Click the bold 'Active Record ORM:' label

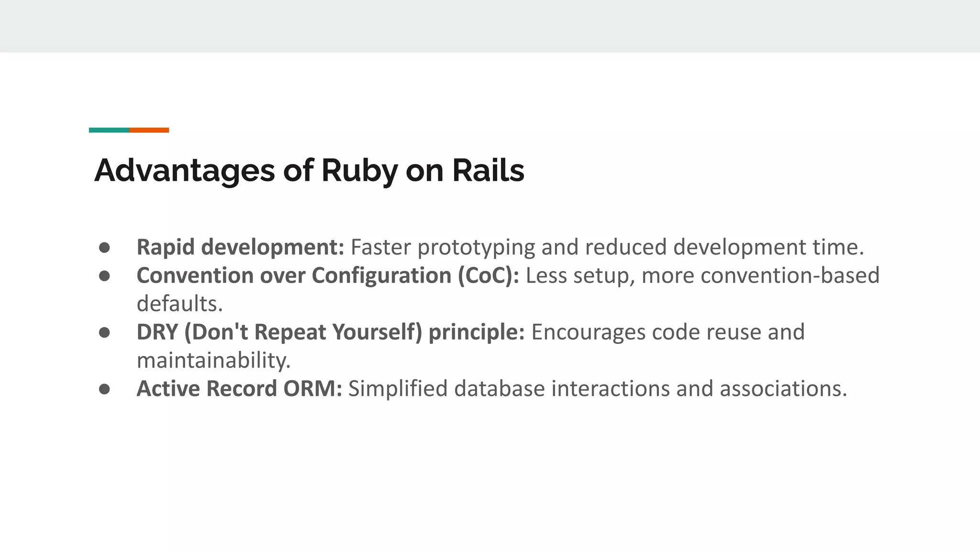(x=239, y=388)
